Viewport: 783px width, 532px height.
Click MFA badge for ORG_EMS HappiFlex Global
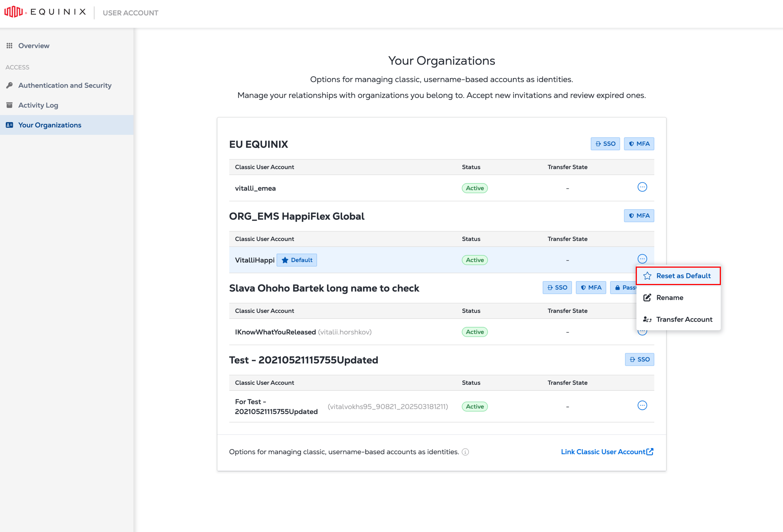coord(639,215)
